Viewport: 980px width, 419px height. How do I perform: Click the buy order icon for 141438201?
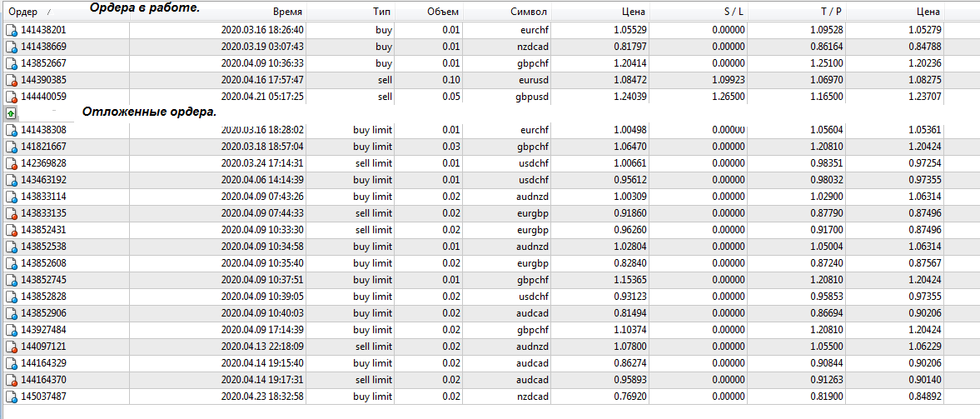click(11, 31)
